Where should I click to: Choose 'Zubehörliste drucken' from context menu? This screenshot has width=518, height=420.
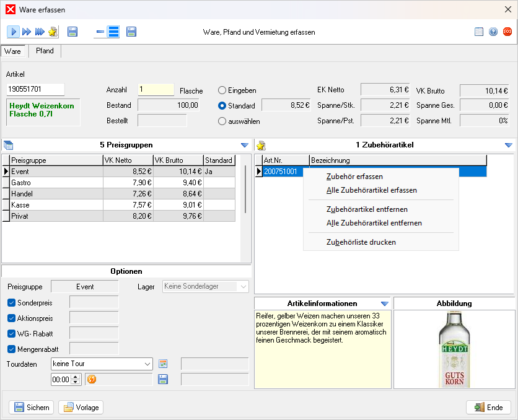361,242
